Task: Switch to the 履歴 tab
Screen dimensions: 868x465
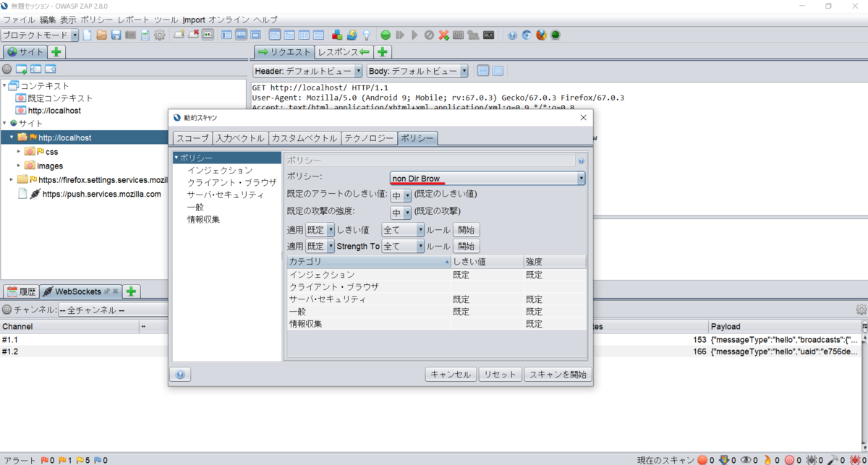Action: click(20, 291)
